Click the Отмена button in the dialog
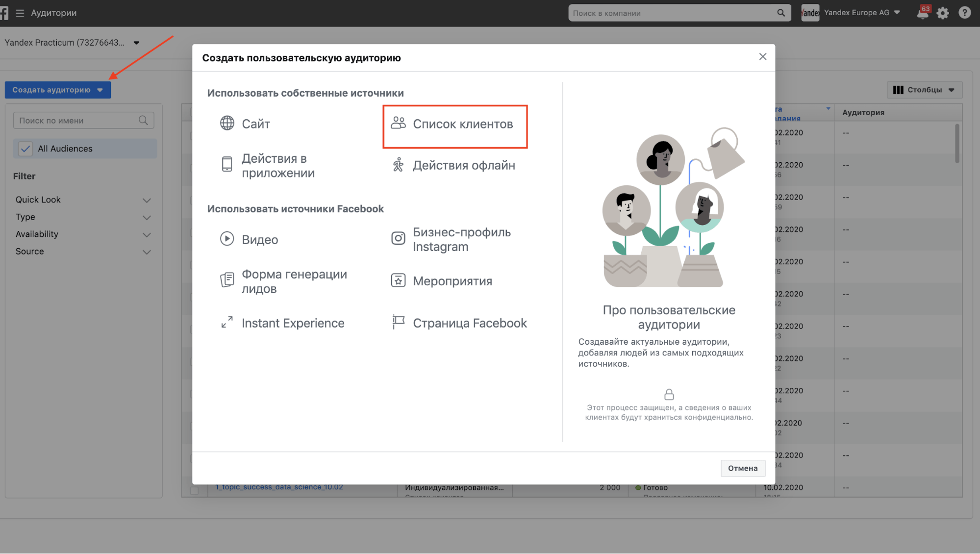This screenshot has width=980, height=554. point(742,468)
